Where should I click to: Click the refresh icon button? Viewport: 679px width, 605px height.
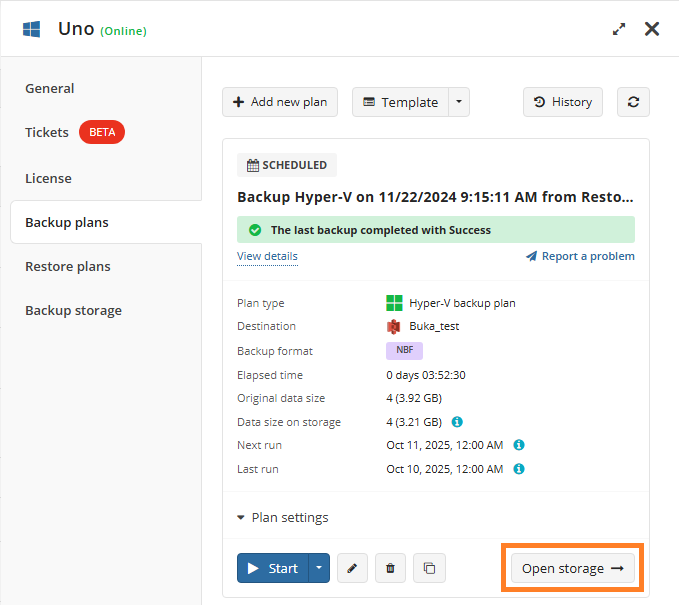pos(633,102)
